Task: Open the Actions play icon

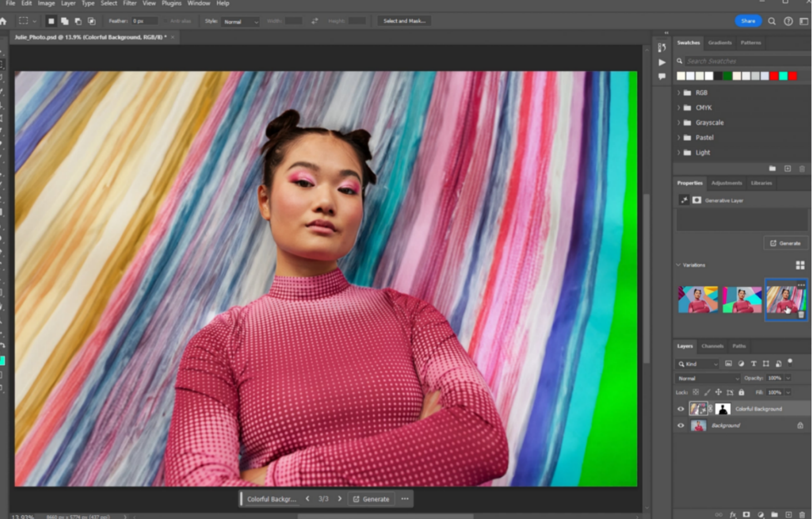Action: pos(662,62)
